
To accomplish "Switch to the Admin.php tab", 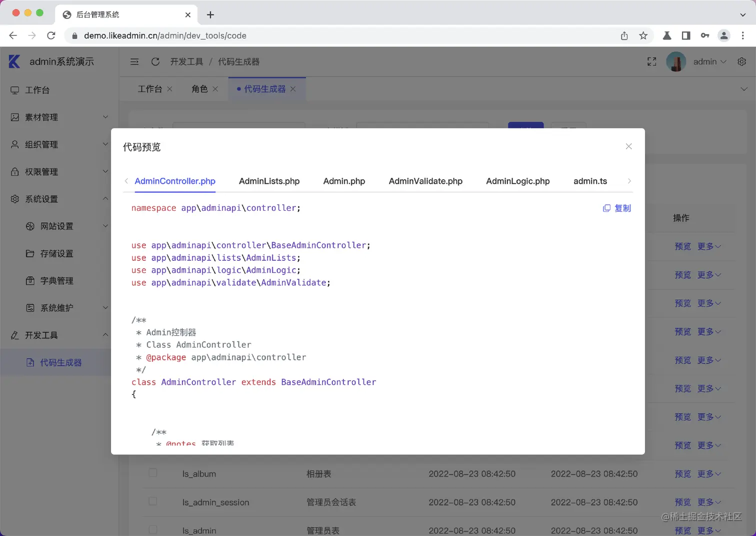I will (x=344, y=181).
